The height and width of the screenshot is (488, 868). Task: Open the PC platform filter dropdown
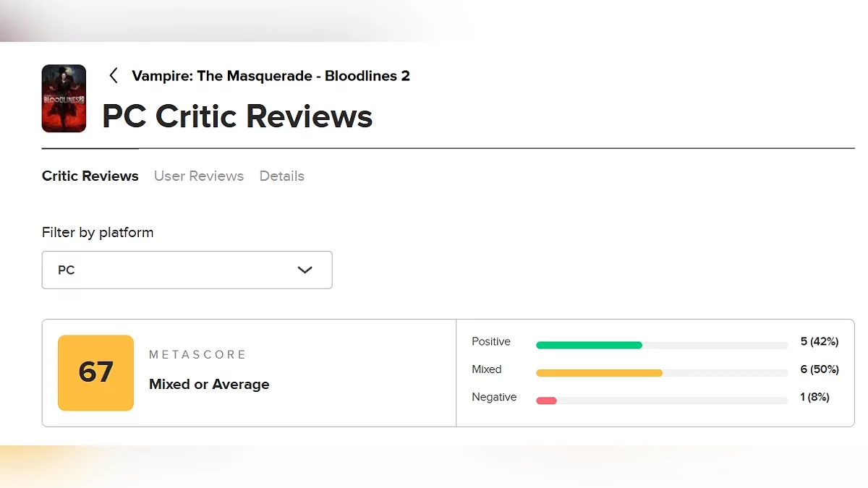pos(187,270)
